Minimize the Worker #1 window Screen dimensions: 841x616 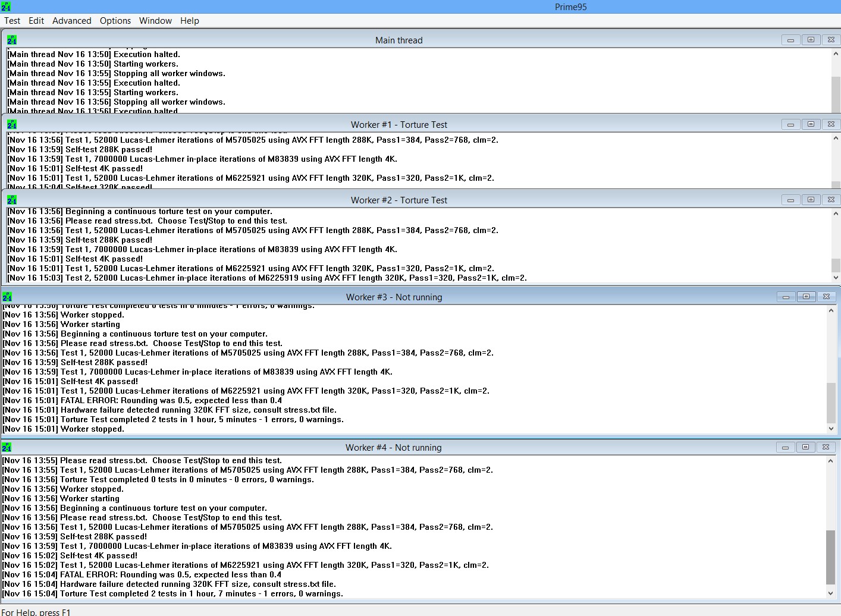790,124
